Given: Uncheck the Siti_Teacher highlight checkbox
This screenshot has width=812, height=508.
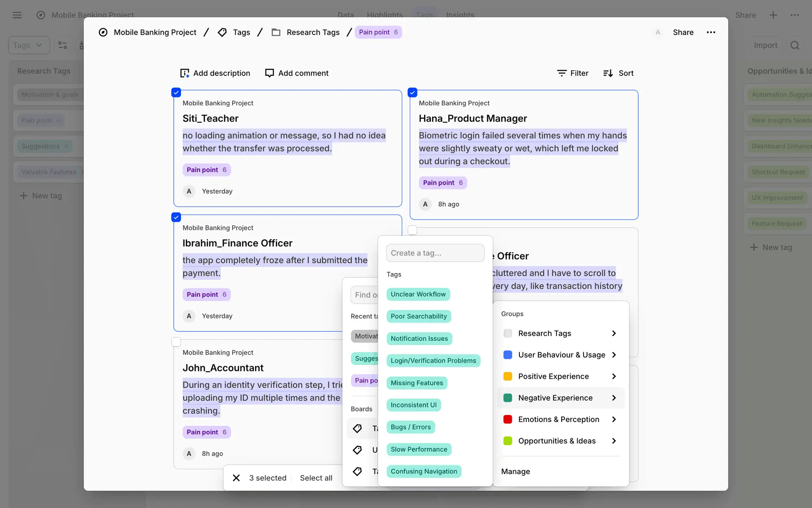Looking at the screenshot, I should [x=176, y=92].
